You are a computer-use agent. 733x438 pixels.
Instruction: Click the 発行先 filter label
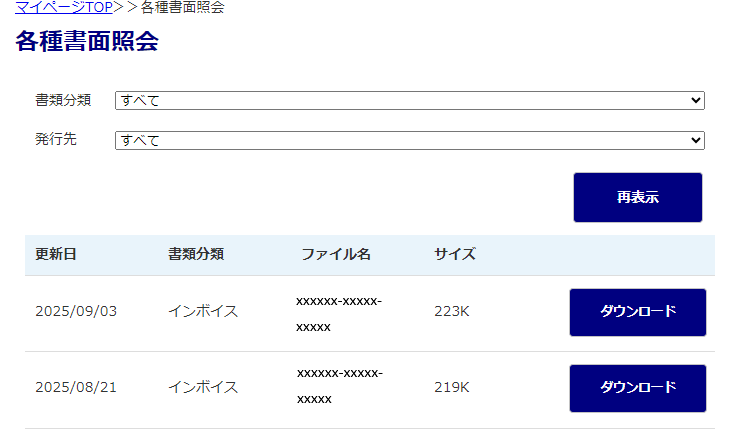pos(56,139)
